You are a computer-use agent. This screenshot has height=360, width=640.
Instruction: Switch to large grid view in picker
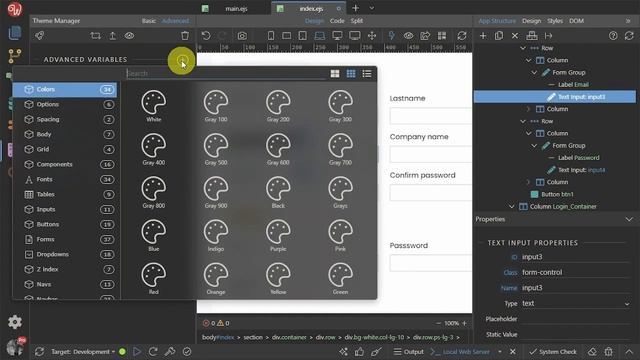[335, 73]
